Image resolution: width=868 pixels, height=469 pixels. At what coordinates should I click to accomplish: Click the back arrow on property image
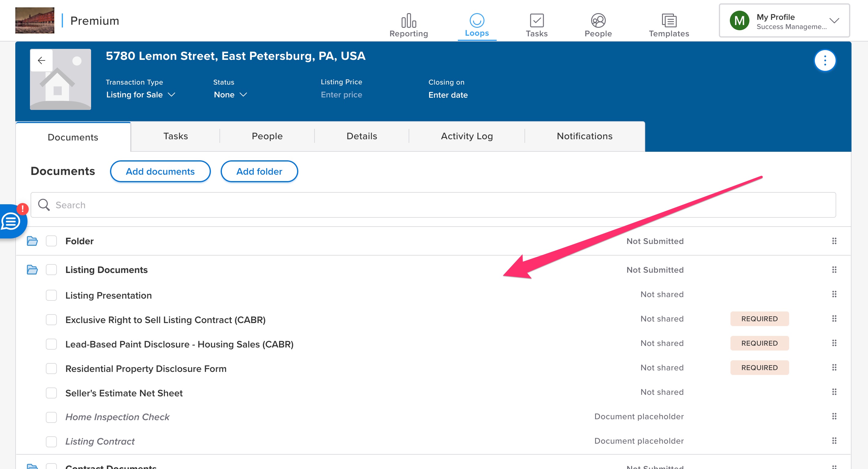[x=42, y=60]
